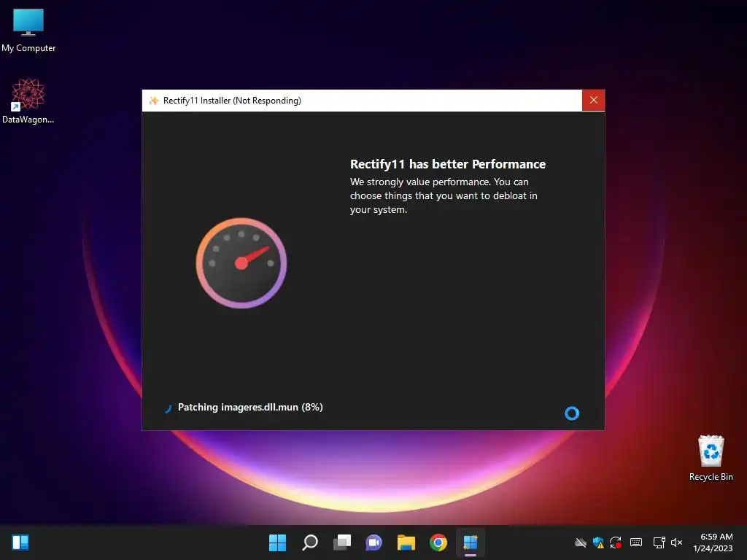Close the Rectify11 Installer window
Viewport: 747px width, 560px height.
click(593, 100)
